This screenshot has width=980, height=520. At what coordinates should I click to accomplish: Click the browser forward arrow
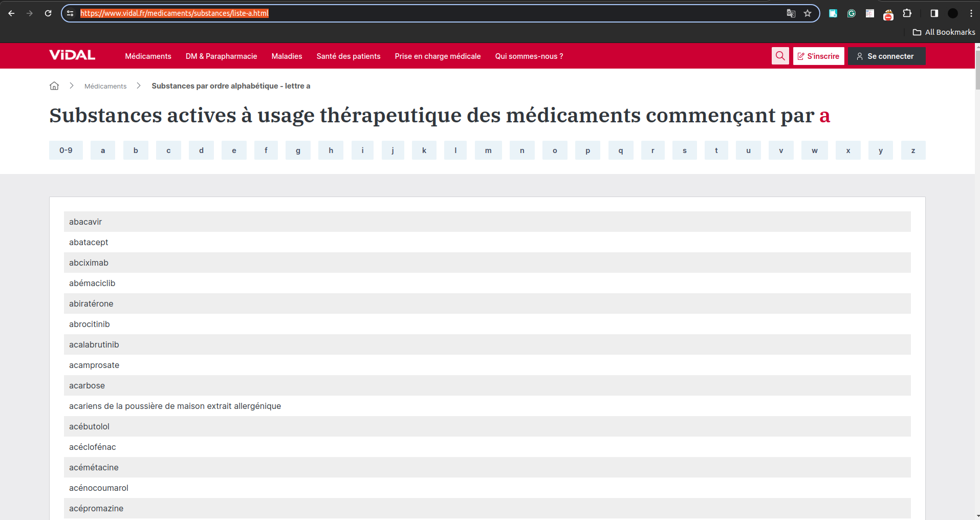30,13
